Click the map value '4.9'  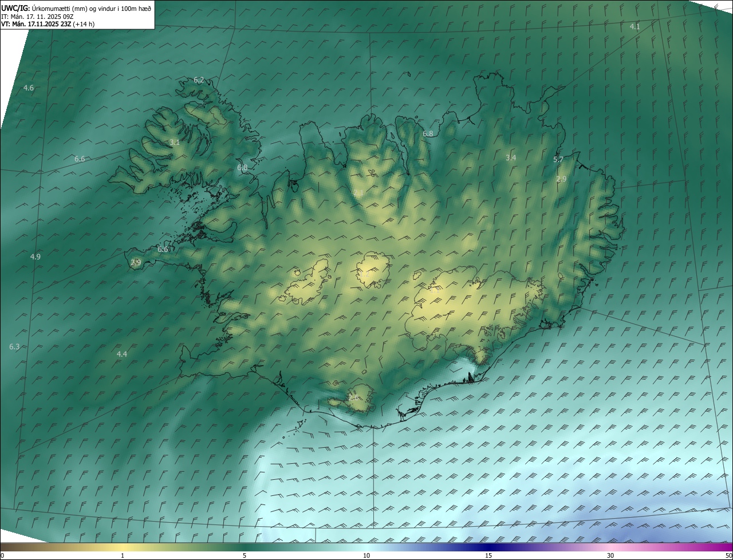point(36,257)
